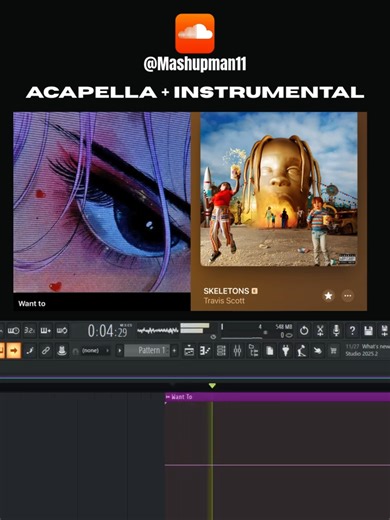
Task: Open the content library shopping cart icon
Action: pyautogui.click(x=334, y=351)
